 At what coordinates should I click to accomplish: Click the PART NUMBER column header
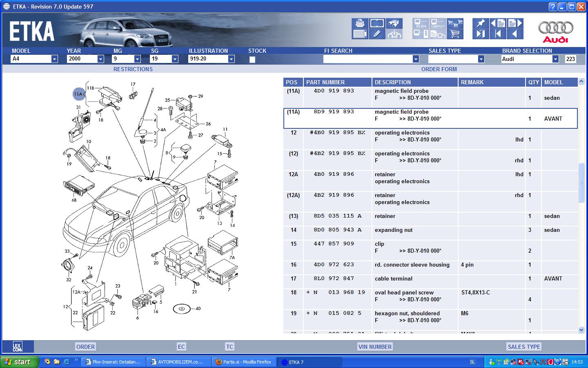(337, 82)
